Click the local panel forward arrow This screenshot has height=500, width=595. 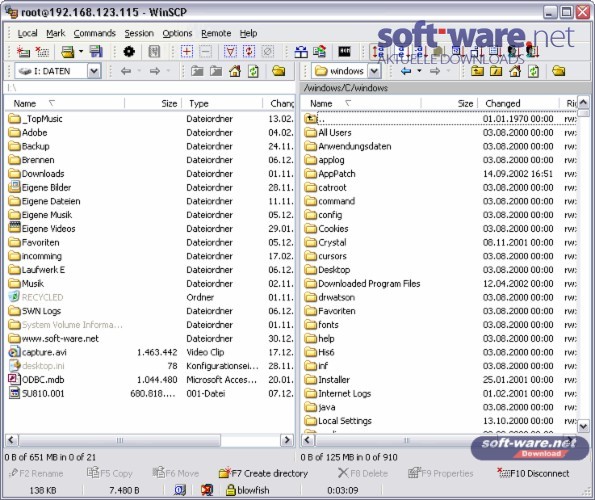point(154,71)
